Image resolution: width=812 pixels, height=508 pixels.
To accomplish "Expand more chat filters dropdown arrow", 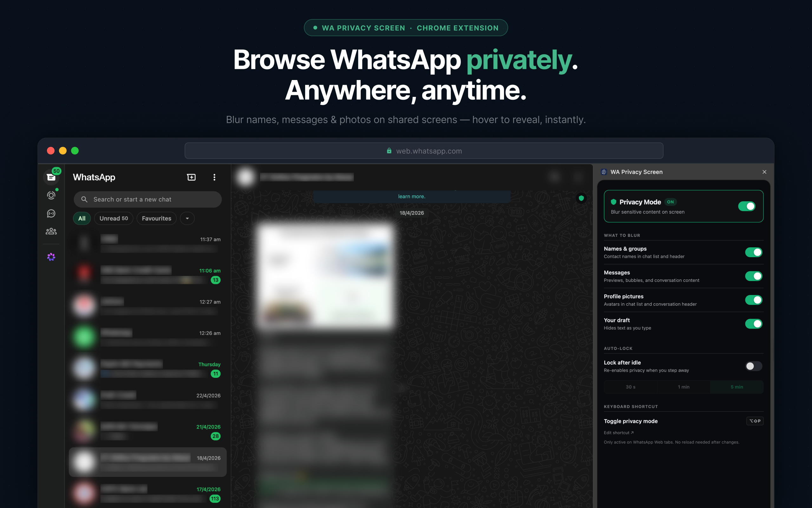I will pos(187,218).
